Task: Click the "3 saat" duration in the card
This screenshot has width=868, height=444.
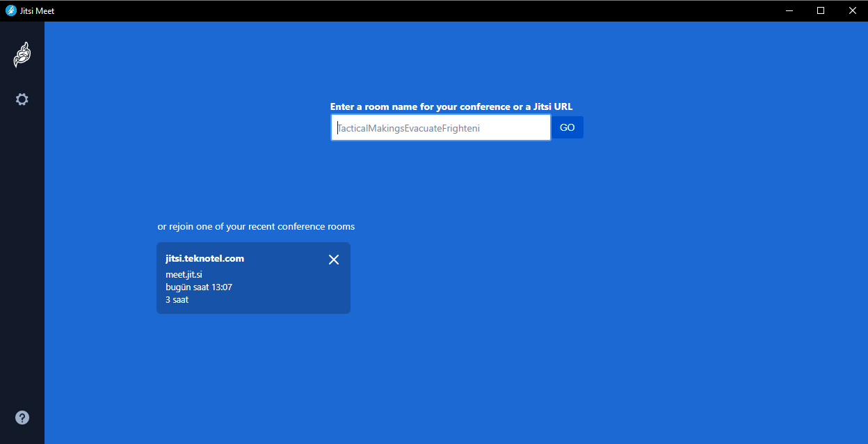Action: [177, 300]
